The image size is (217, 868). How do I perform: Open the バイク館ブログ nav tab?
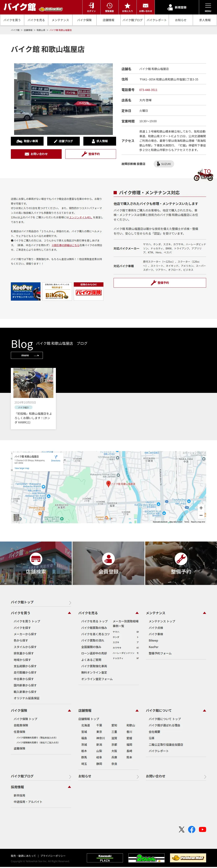click(132, 20)
